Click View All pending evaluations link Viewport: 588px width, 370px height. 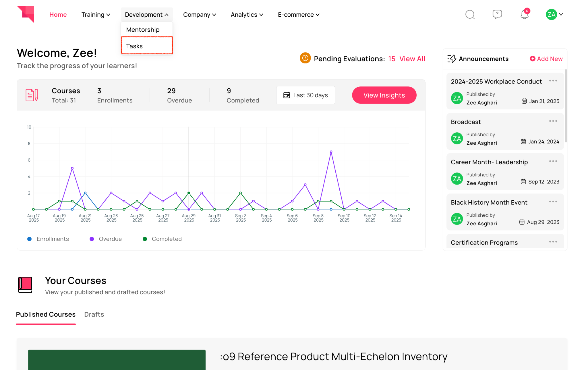(412, 59)
